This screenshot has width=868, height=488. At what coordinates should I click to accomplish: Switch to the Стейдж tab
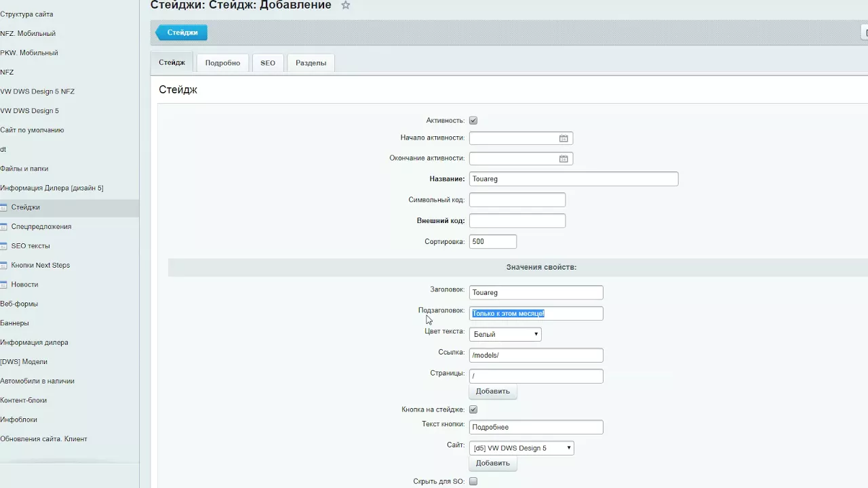[x=172, y=62]
